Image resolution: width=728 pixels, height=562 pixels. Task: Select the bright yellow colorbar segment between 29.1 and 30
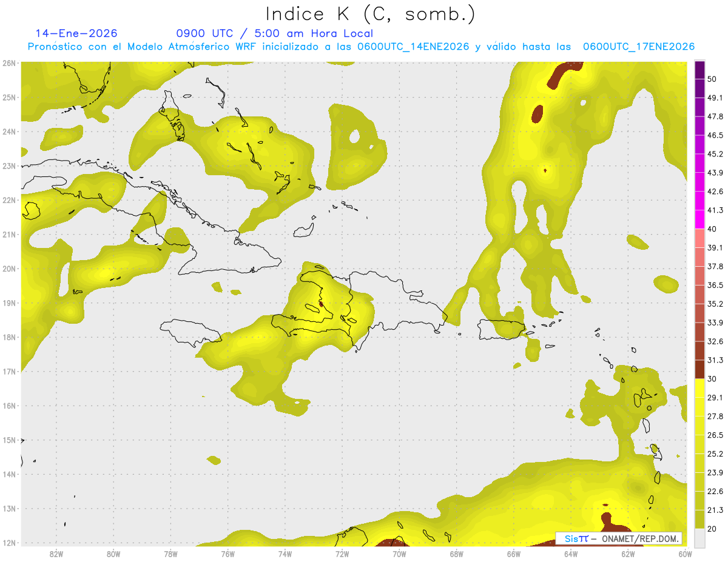click(x=699, y=388)
